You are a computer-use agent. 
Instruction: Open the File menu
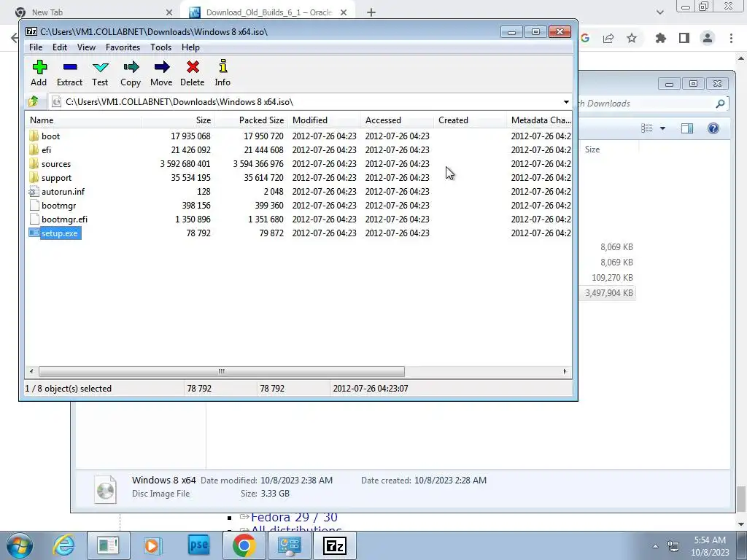[36, 47]
